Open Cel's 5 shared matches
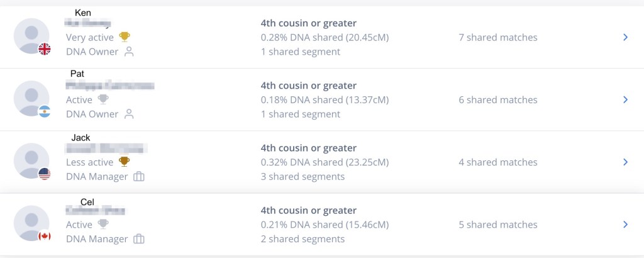Image resolution: width=644 pixels, height=258 pixels. [497, 224]
